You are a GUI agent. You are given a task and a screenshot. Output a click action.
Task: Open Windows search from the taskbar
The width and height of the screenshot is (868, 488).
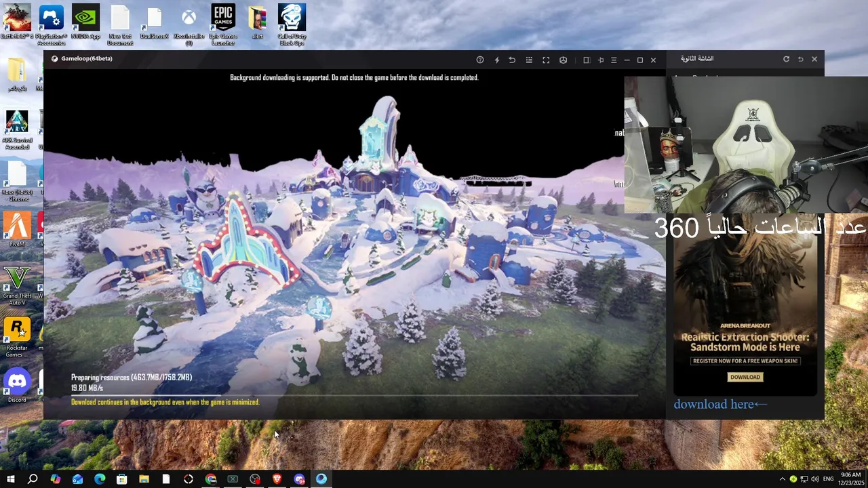[33, 479]
